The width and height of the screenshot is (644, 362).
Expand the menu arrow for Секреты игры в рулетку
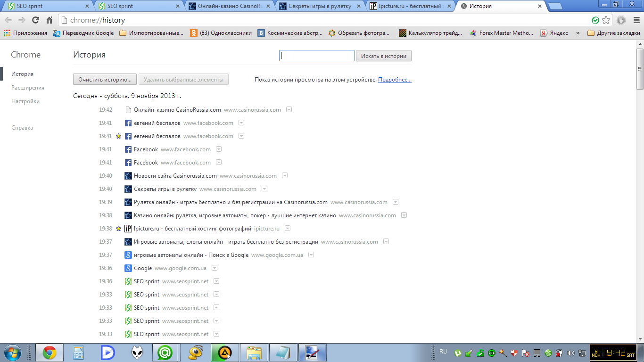point(264,189)
